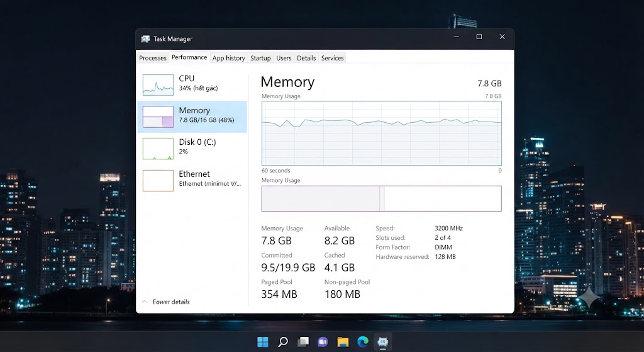Click the 60-second Memory Usage graph
The width and height of the screenshot is (644, 352).
tap(382, 133)
